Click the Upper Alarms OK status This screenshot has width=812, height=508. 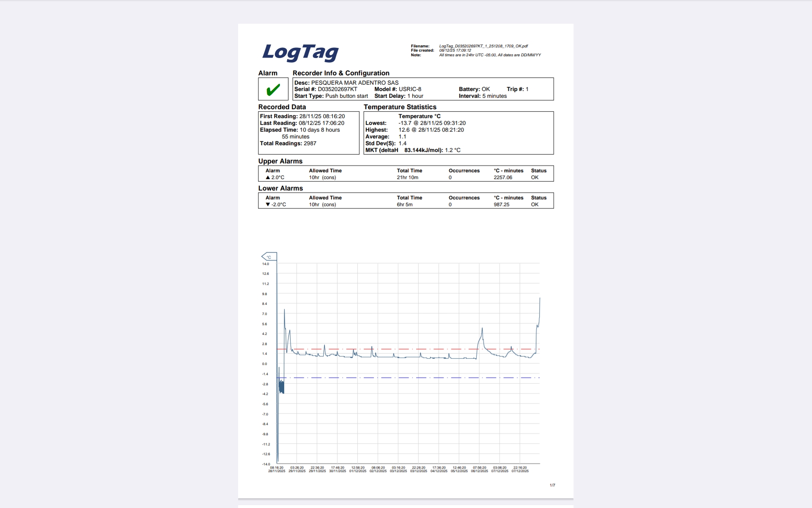[x=535, y=177]
